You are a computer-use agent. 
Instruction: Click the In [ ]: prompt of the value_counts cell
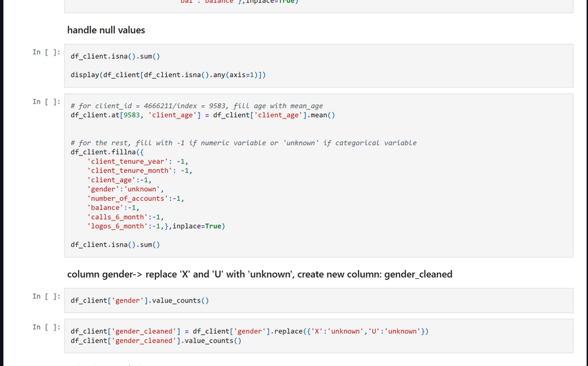tap(45, 296)
